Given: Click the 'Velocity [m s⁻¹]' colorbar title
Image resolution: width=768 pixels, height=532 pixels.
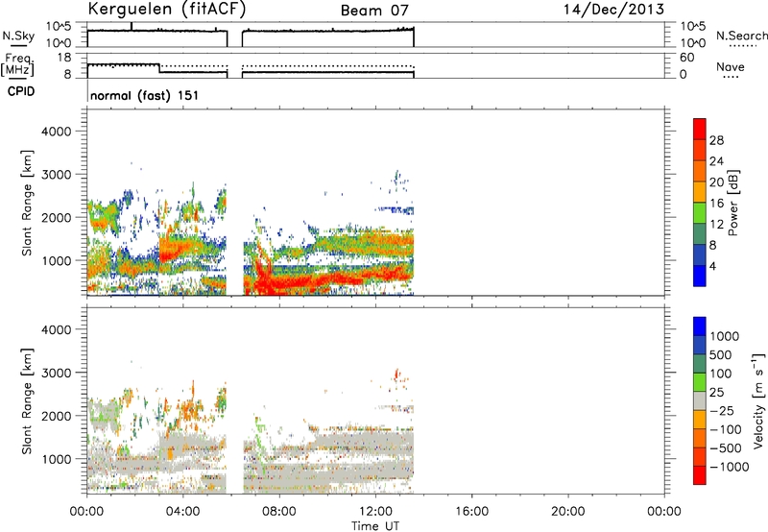Looking at the screenshot, I should point(757,400).
